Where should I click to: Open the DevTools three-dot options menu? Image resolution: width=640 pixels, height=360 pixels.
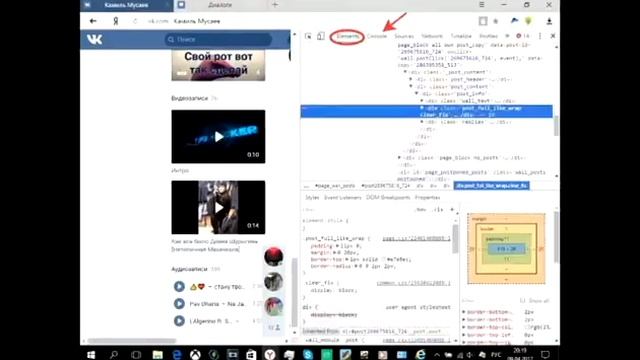[x=540, y=36]
